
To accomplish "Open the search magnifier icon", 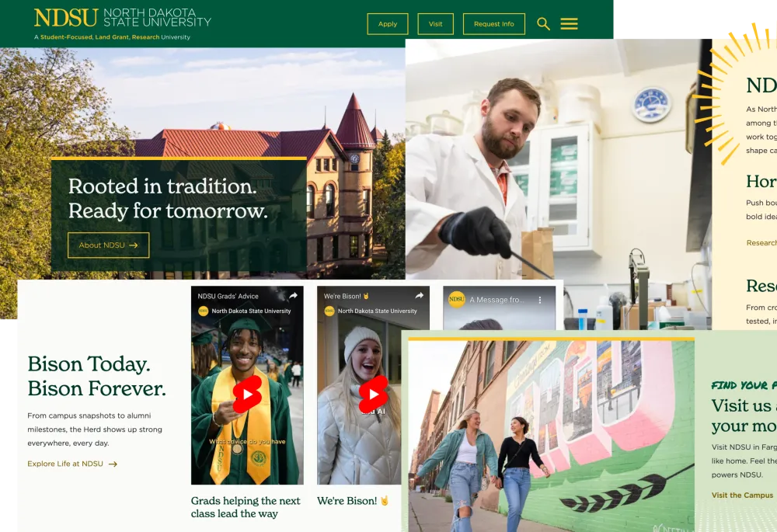I will (543, 24).
